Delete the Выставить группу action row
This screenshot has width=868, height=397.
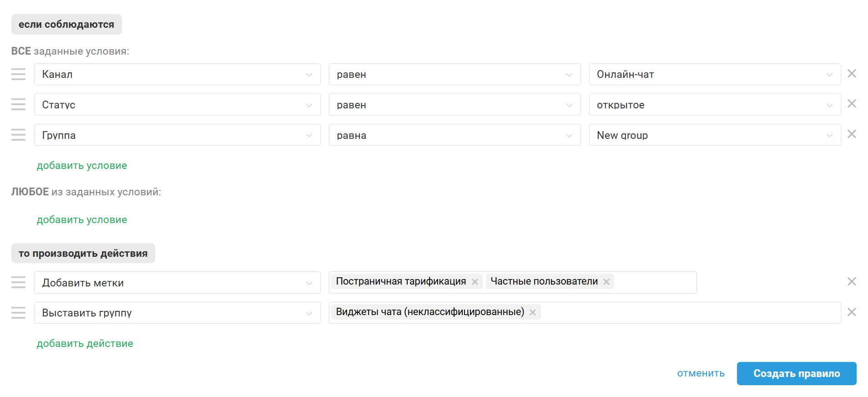pos(852,312)
